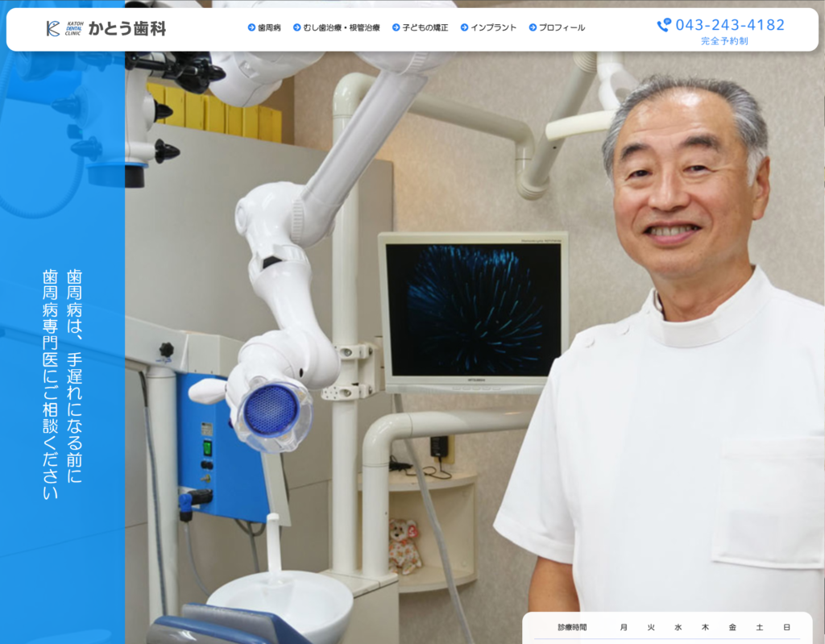The image size is (825, 644).
Task: Click the かとう歯科 site title
Action: click(x=126, y=29)
